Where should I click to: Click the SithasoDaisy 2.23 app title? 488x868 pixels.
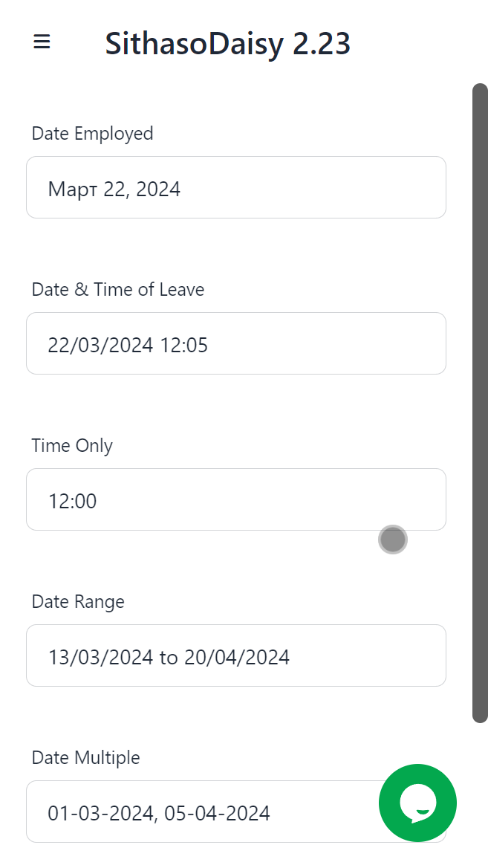[x=227, y=44]
